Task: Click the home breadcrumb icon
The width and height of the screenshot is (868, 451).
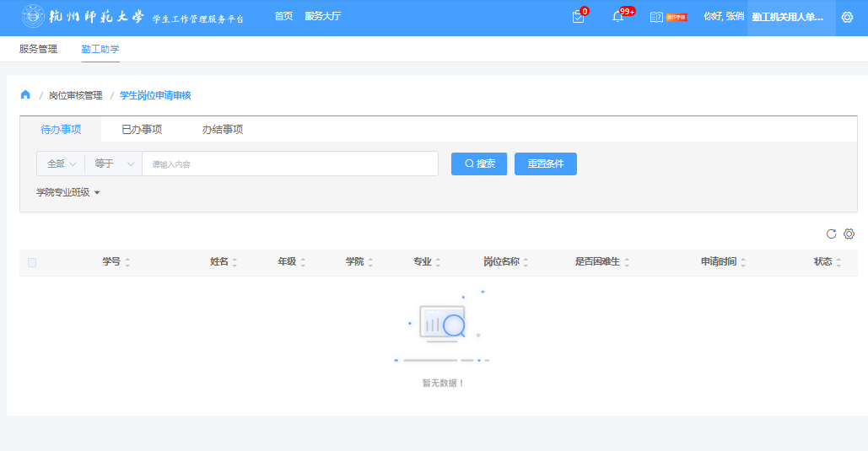Action: (25, 94)
